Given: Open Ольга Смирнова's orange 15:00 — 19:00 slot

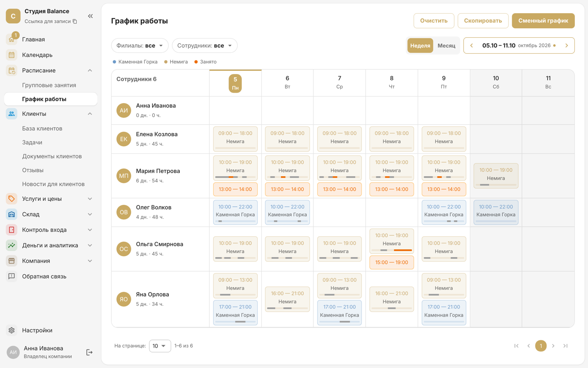Looking at the screenshot, I should coord(392,263).
